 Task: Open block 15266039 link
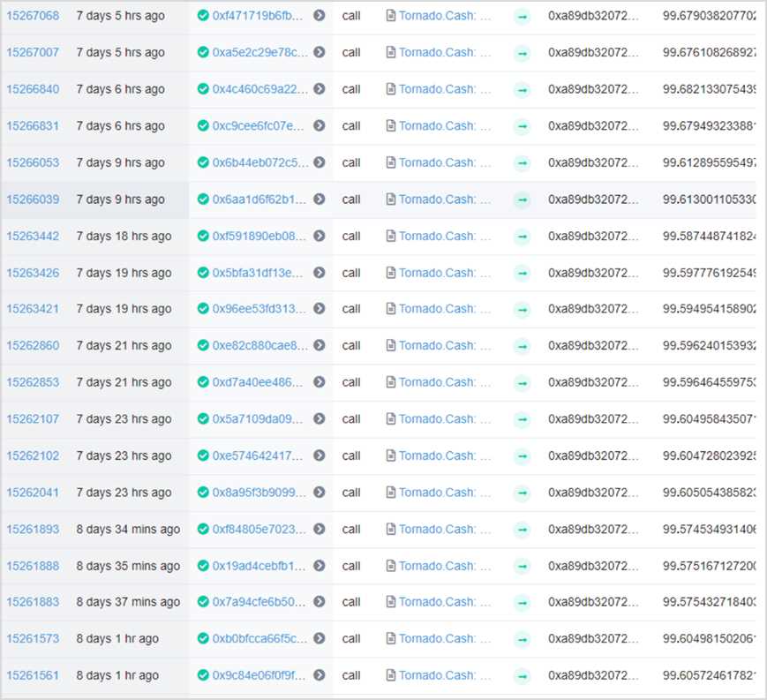[33, 199]
